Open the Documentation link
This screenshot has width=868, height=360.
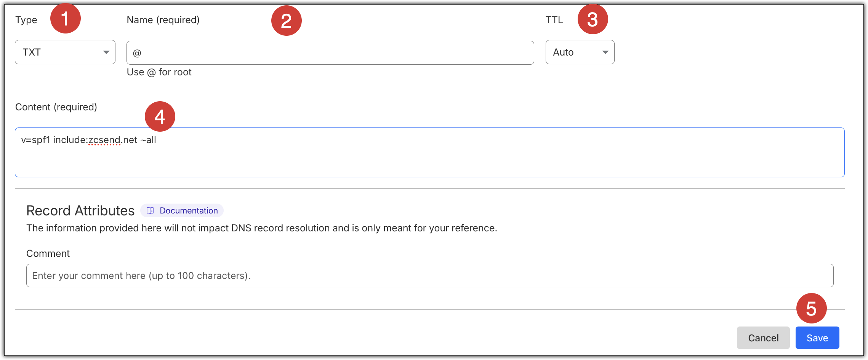(189, 210)
